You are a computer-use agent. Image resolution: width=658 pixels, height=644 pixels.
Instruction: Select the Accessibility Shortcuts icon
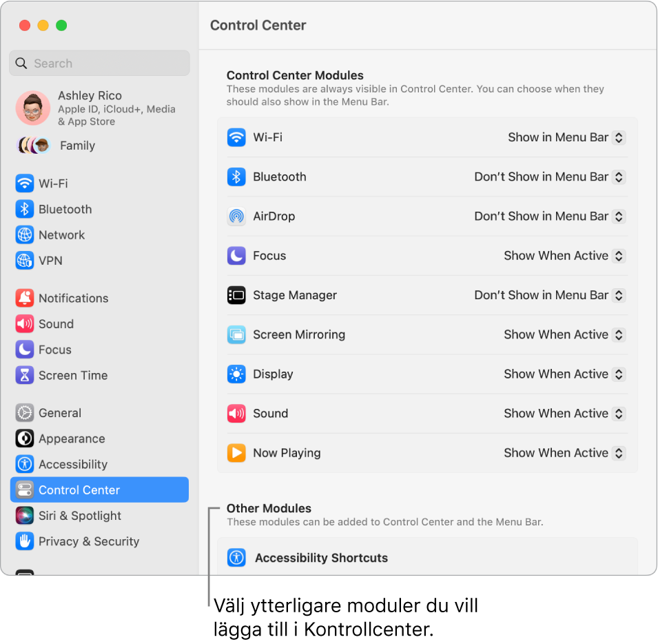[236, 558]
